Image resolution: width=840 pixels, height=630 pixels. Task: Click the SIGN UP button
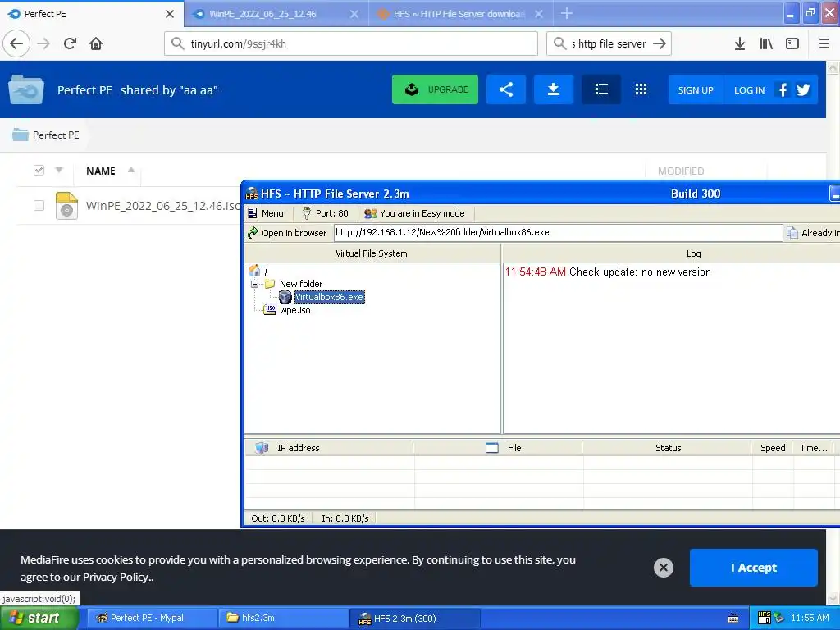point(696,90)
